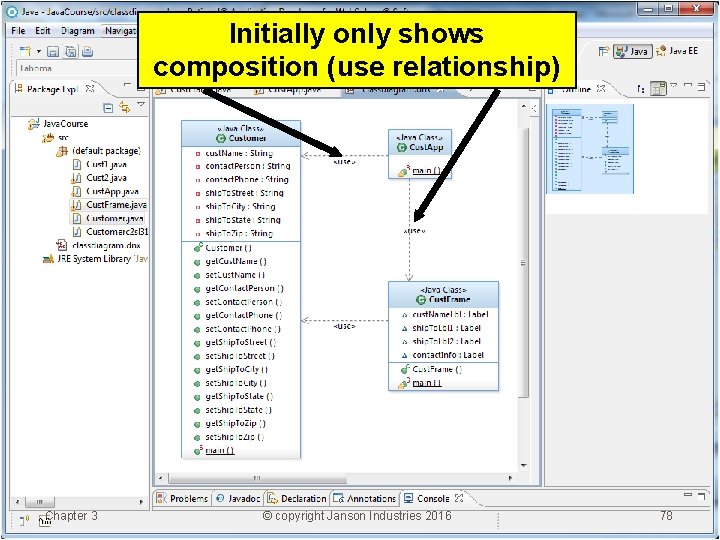Click the diagram vertical scrollbar down arrow
720x540 pixels.
click(x=524, y=466)
